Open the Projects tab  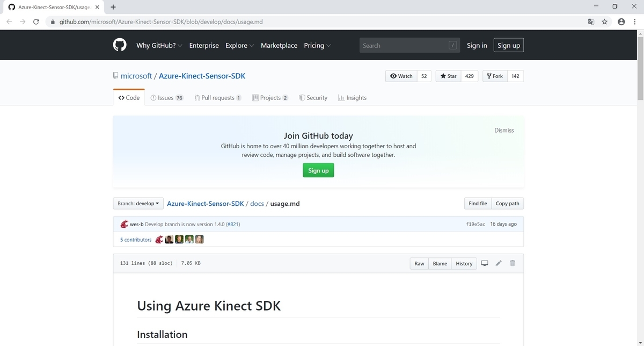[x=270, y=98]
